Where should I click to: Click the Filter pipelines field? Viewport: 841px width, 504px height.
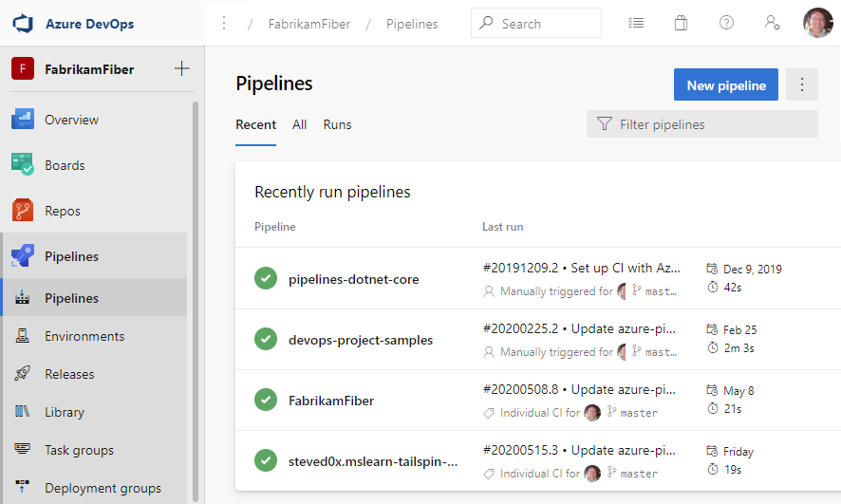pos(702,123)
